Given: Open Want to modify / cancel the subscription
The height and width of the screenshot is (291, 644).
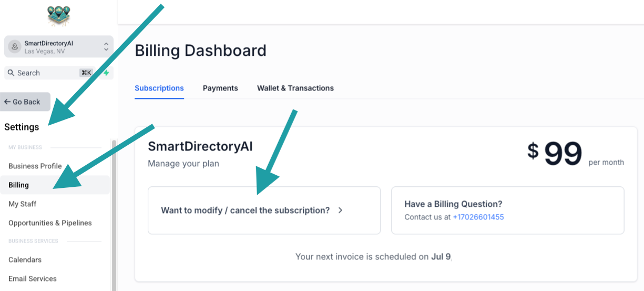Looking at the screenshot, I should pos(264,210).
